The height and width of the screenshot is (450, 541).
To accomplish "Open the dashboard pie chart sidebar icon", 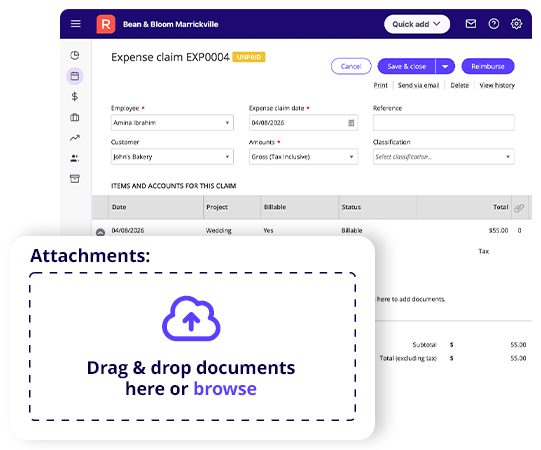I will pos(75,55).
